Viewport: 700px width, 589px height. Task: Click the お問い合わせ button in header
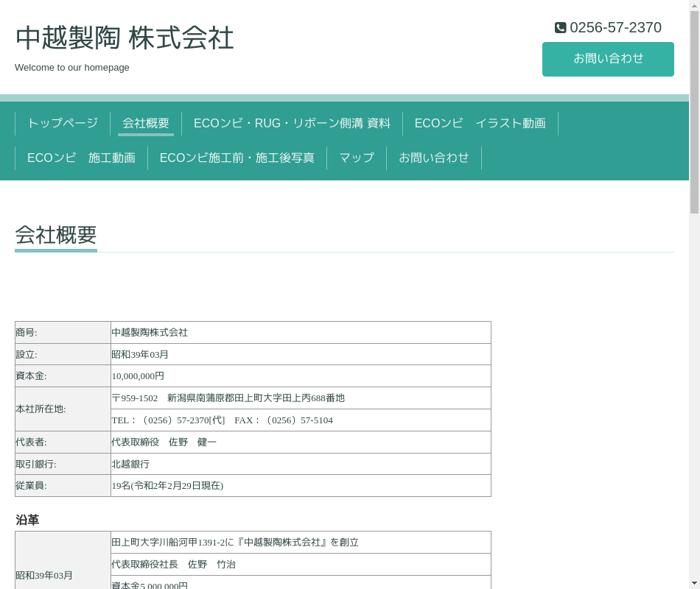[608, 59]
